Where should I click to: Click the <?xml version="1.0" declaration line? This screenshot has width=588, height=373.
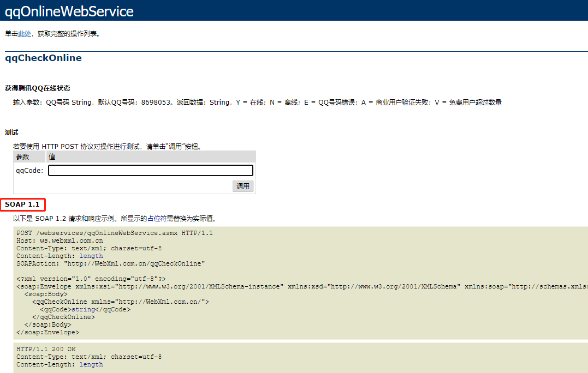[x=91, y=279]
